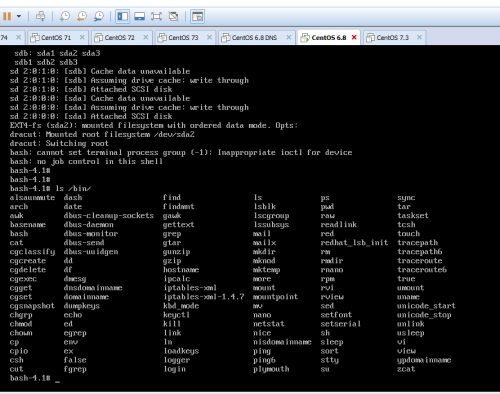500x394 pixels.
Task: Switch to the CentOS 6.8 DNS tab
Action: click(x=254, y=38)
